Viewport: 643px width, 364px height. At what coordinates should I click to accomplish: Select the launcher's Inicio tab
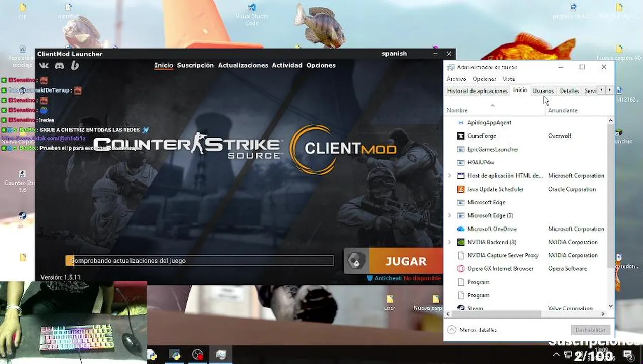pos(163,65)
